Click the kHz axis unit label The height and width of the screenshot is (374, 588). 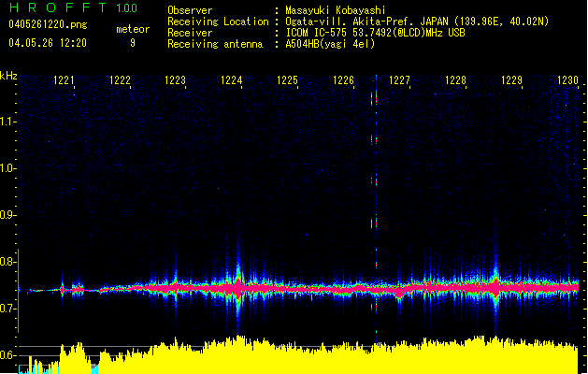point(8,76)
